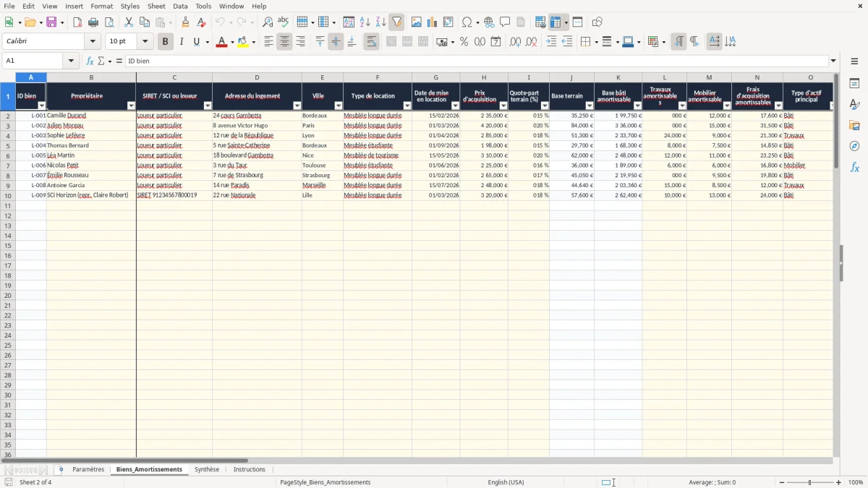Open filter dropdown for Base terrain
868x488 pixels.
pyautogui.click(x=590, y=106)
